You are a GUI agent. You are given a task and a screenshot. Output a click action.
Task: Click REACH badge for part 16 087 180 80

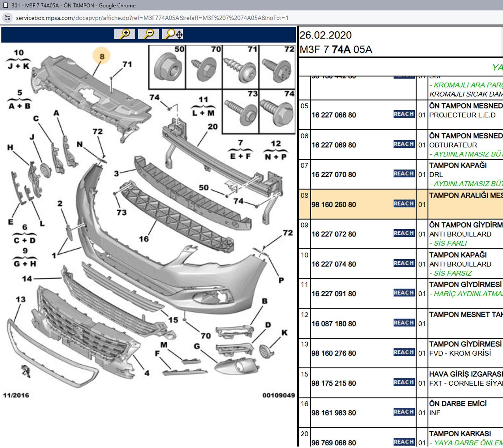(x=404, y=323)
